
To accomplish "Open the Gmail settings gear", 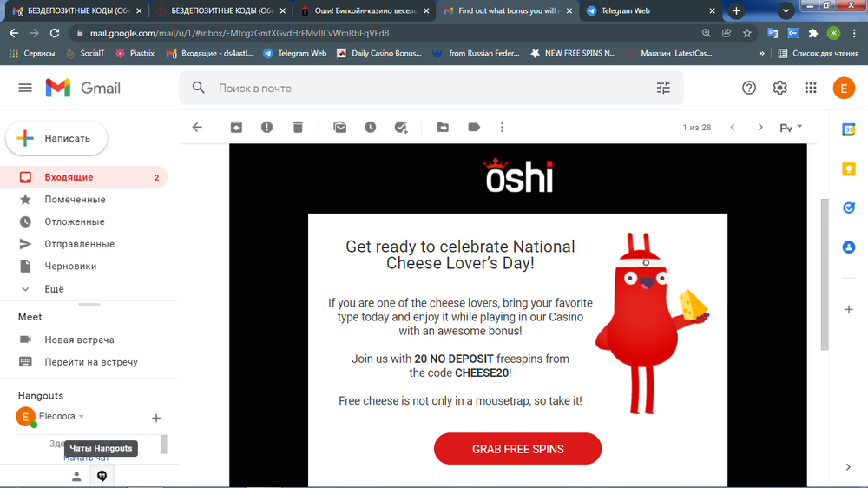I will click(779, 88).
